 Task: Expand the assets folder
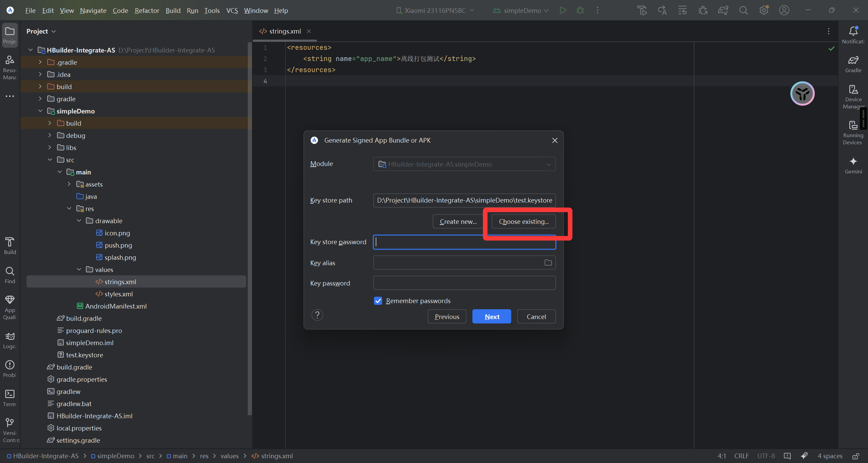[x=69, y=184]
